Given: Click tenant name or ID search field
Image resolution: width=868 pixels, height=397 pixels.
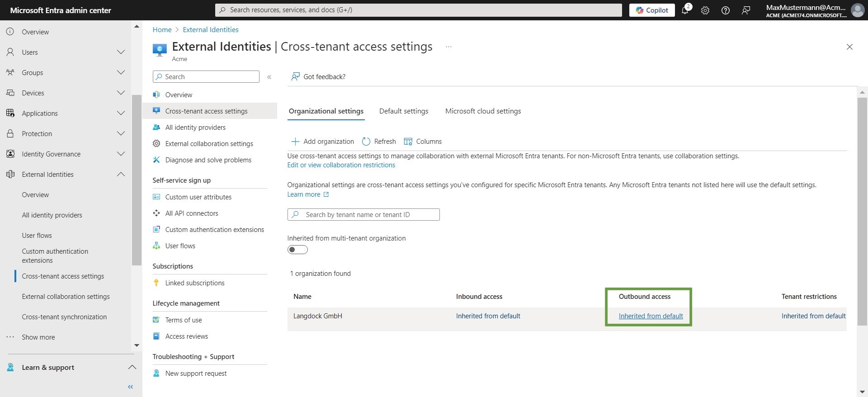Looking at the screenshot, I should pyautogui.click(x=363, y=215).
